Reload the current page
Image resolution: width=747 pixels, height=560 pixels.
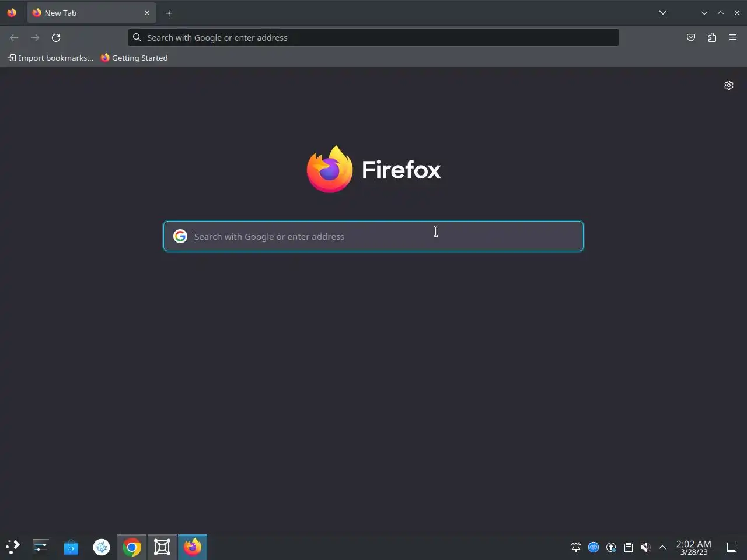(56, 37)
